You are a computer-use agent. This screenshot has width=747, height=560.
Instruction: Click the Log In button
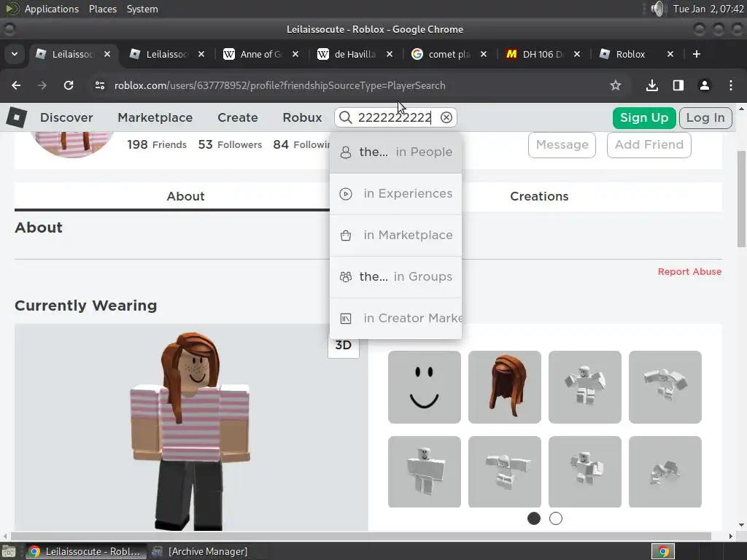tap(705, 117)
